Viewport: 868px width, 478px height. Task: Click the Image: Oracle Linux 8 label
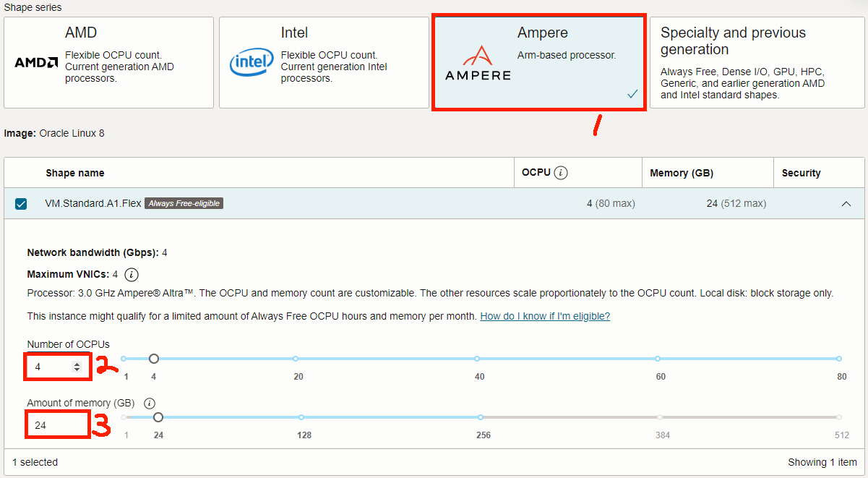tap(54, 133)
